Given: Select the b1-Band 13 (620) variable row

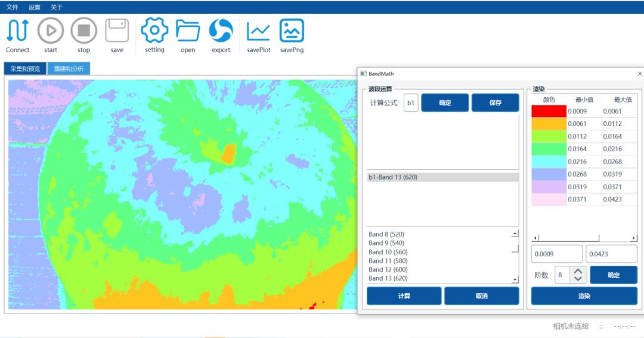Looking at the screenshot, I should click(x=442, y=177).
